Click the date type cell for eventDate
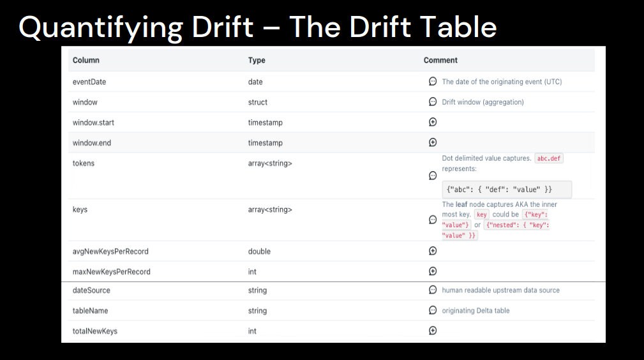The height and width of the screenshot is (360, 644). point(255,82)
